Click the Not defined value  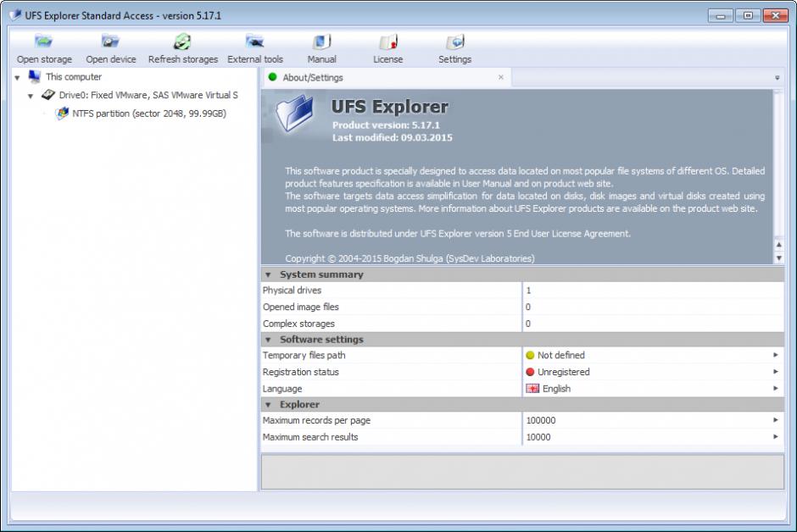[x=561, y=355]
